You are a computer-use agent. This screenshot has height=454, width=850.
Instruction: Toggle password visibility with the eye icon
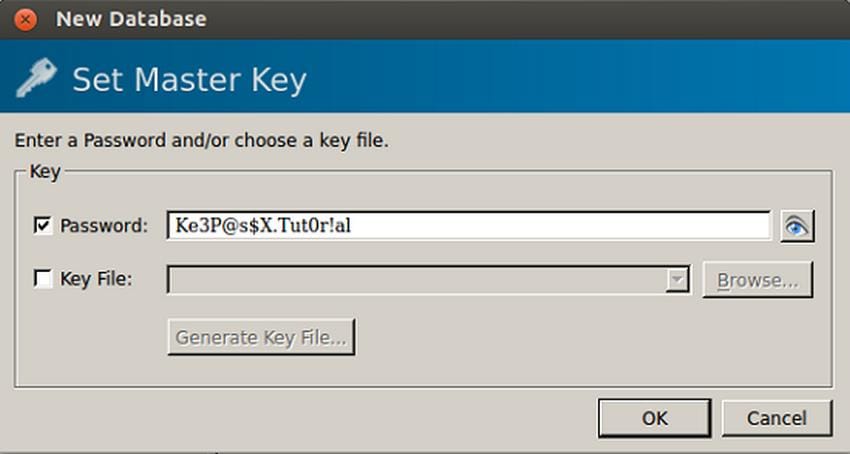pos(797,226)
